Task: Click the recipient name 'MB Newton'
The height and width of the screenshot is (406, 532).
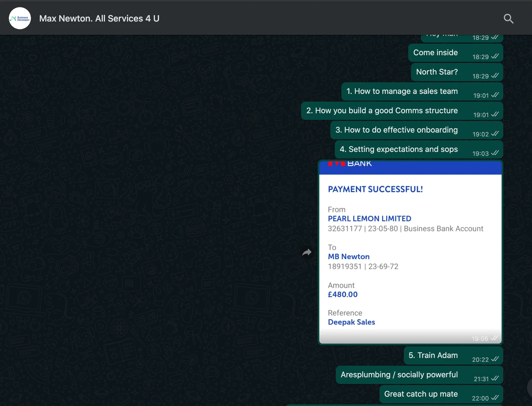Action: (349, 256)
